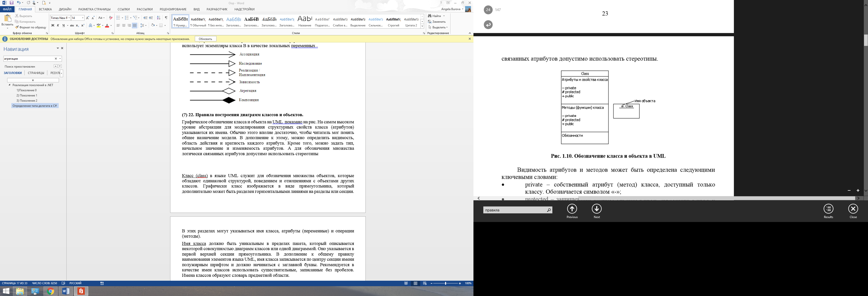Open the ФАЙЛ backstage menu
This screenshot has height=296, width=868.
click(x=7, y=9)
